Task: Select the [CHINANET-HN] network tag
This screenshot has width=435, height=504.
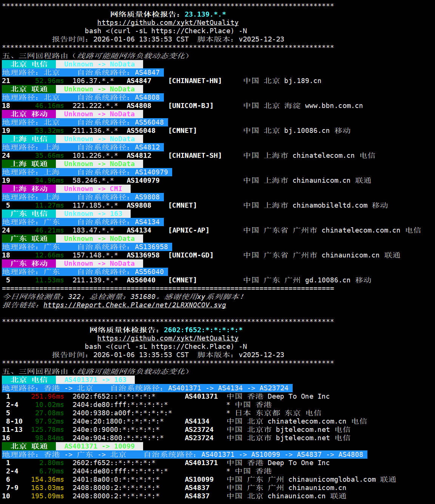Action: pyautogui.click(x=195, y=81)
